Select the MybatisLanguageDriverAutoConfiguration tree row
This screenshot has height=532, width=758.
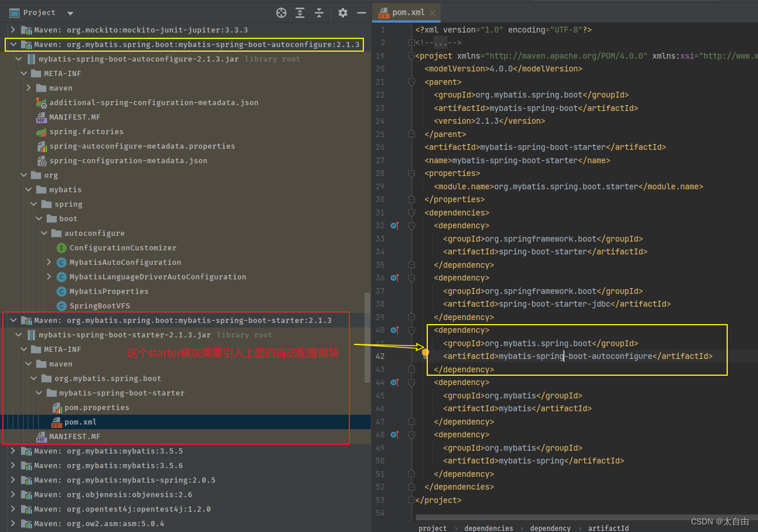click(185, 276)
